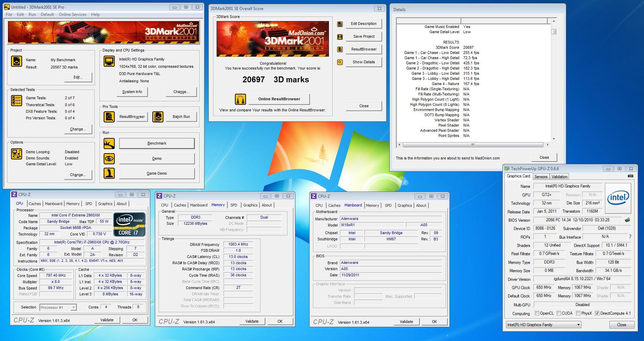Screen dimensions: 644x341
Task: Click the Benchmark running-figure icon
Action: coord(109,143)
